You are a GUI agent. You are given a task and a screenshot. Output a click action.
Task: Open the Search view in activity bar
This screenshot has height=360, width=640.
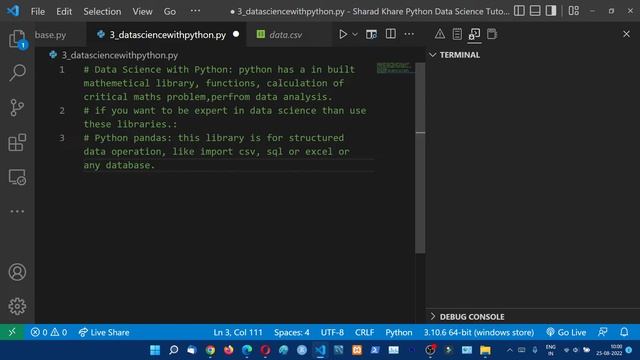pos(17,73)
